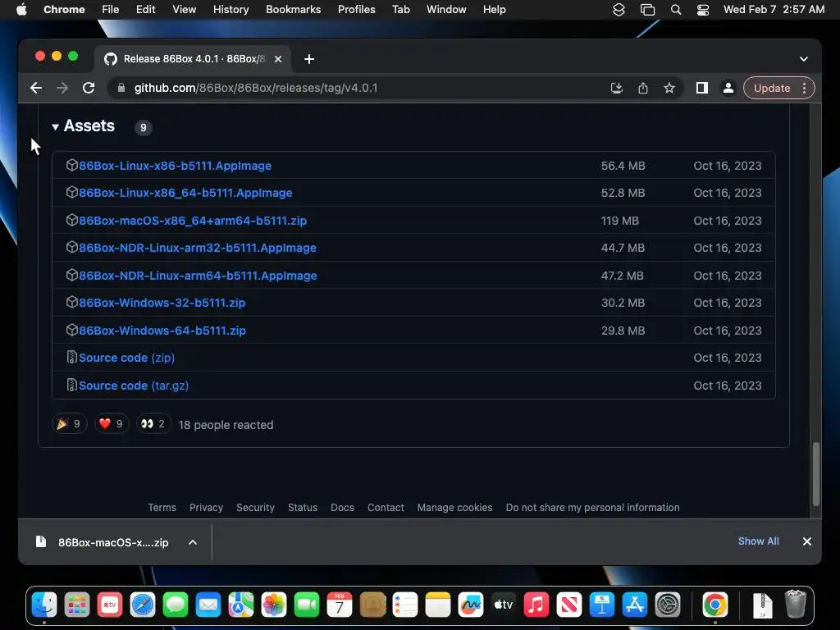Open Messages from the Dock
The image size is (840, 630).
pyautogui.click(x=176, y=605)
